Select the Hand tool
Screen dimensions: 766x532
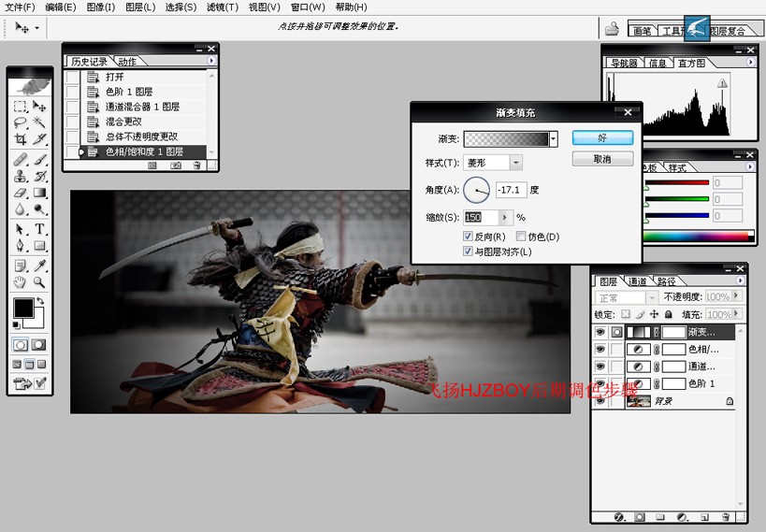pos(20,281)
